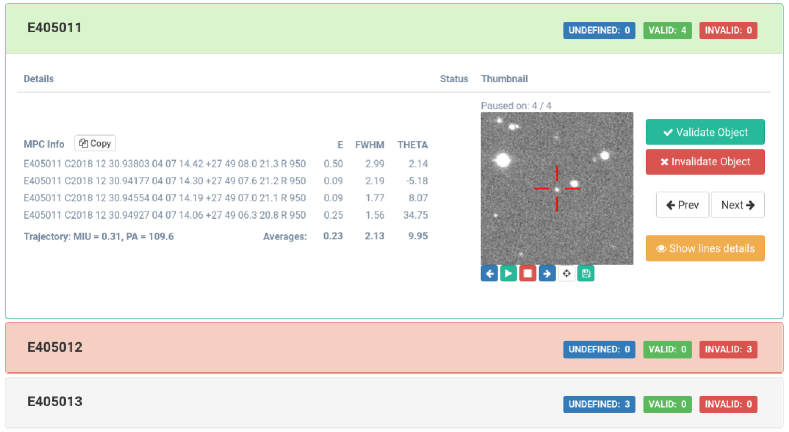The image size is (789, 432).
Task: Click the asteroid thumbnail image
Action: tap(557, 189)
